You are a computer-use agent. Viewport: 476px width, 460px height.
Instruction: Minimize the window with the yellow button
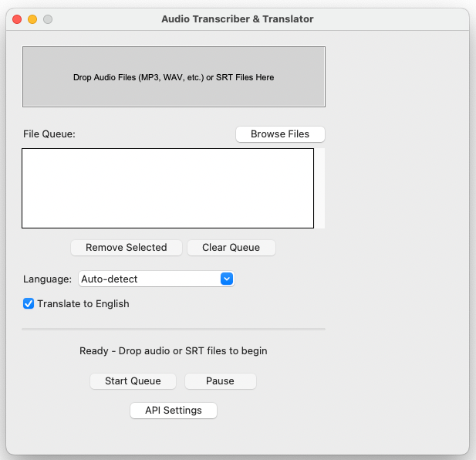pyautogui.click(x=32, y=19)
